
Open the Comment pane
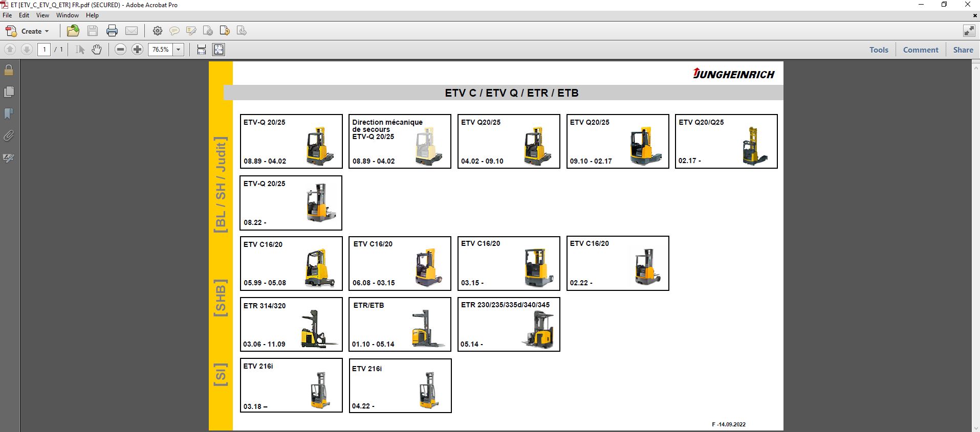click(921, 50)
